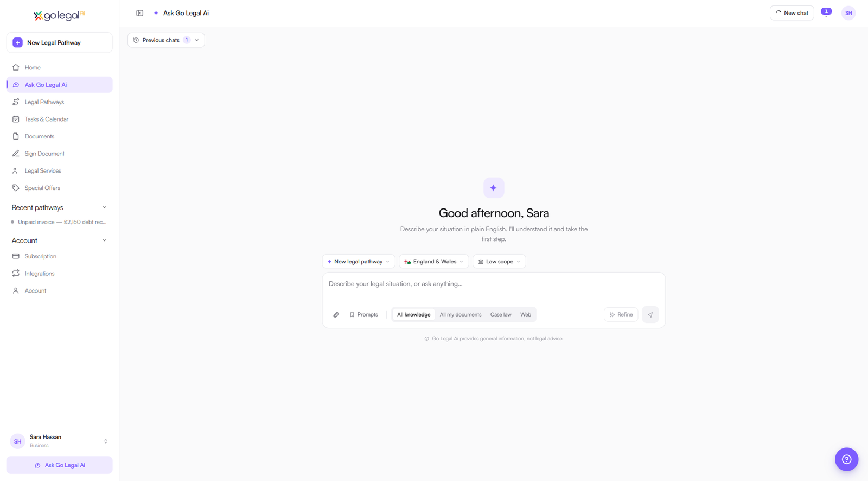The height and width of the screenshot is (481, 868).
Task: Open the New legal pathway dropdown
Action: (358, 262)
